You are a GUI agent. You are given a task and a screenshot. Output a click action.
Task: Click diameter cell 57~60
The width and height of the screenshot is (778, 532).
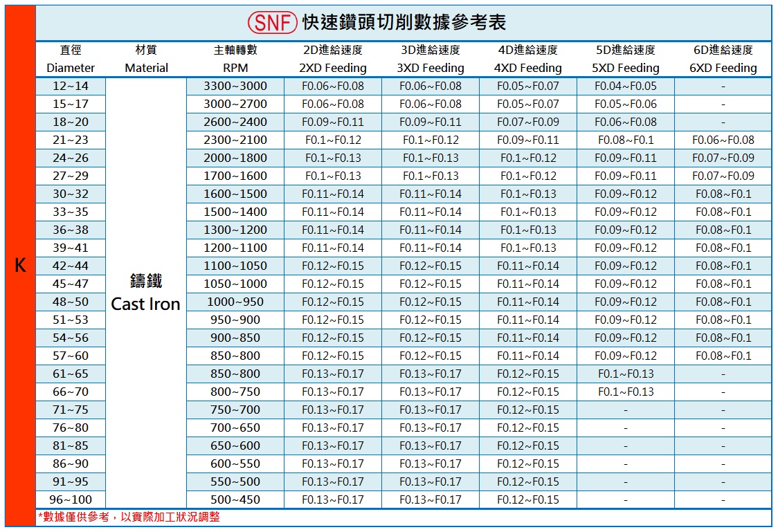71,356
